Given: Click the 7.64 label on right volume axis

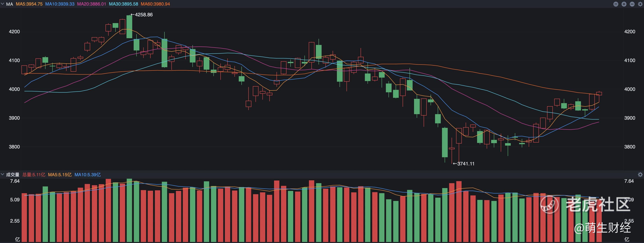Looking at the screenshot, I should tap(629, 181).
